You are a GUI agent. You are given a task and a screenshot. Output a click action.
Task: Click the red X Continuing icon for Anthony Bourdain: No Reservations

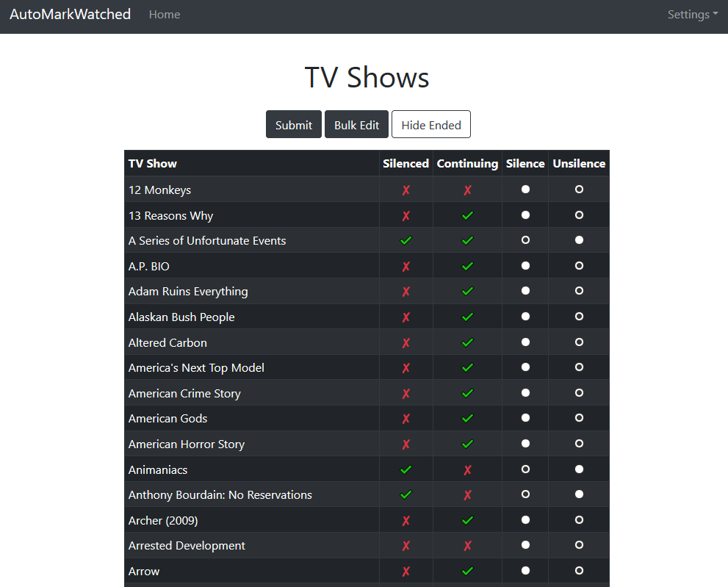click(467, 495)
